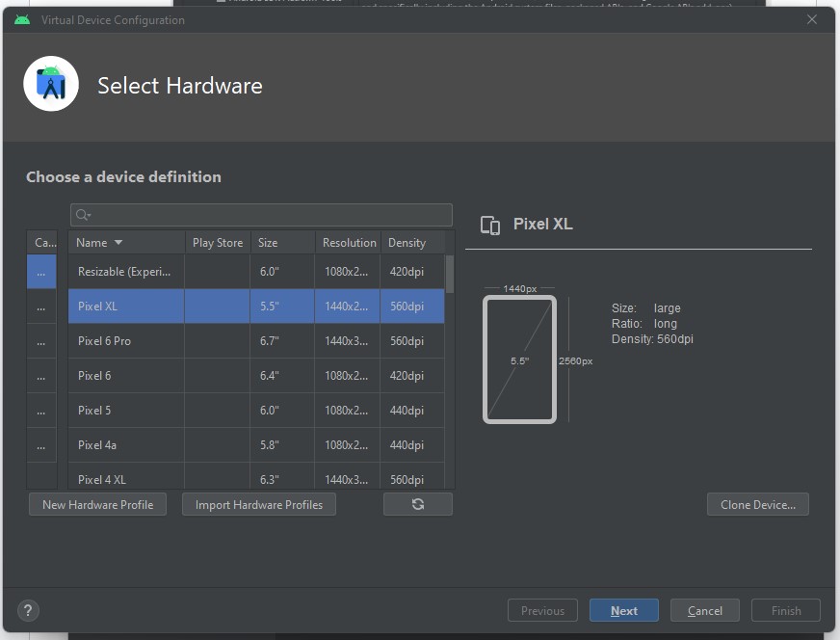Sort by Name column arrow
Screen dimensions: 840x640
[x=118, y=242]
